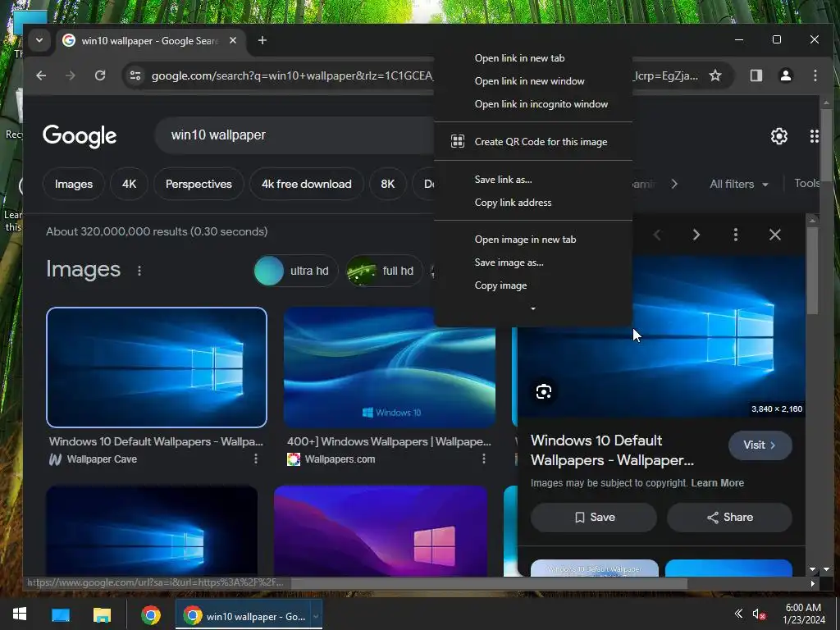Click Chrome back navigation arrow
Viewport: 840px width, 630px height.
pos(41,75)
